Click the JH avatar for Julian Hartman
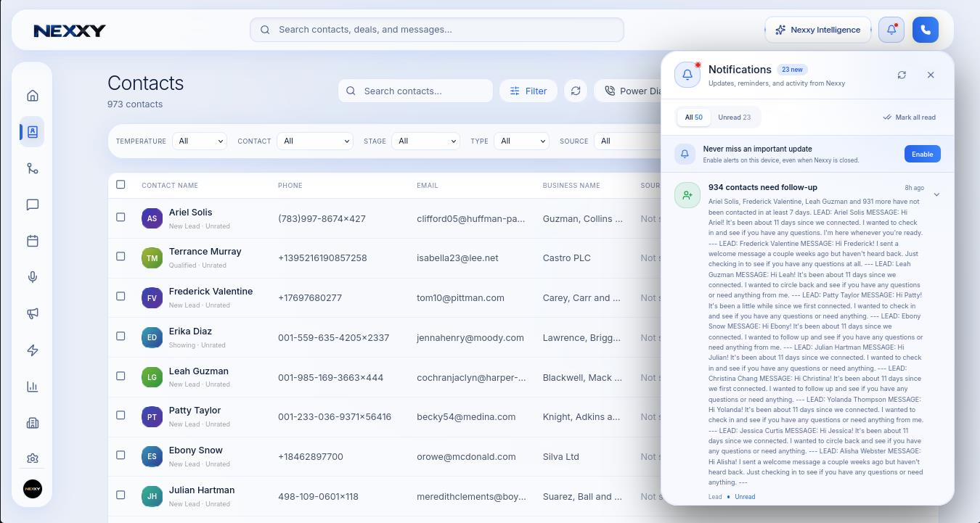Viewport: 980px width, 523px height. [152, 496]
